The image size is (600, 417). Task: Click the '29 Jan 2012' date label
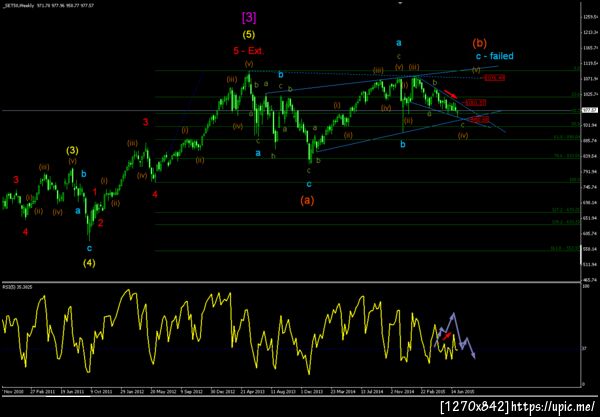(132, 392)
